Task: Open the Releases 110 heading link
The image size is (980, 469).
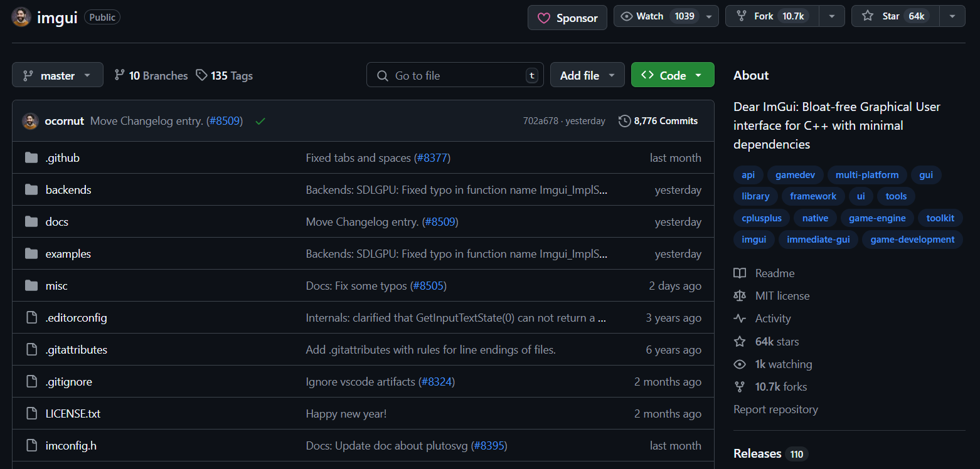Action: pos(770,453)
